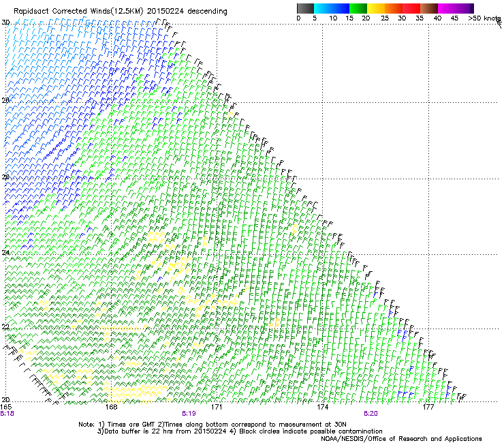
Task: Click the purple '8:20' time label
Action: click(371, 414)
